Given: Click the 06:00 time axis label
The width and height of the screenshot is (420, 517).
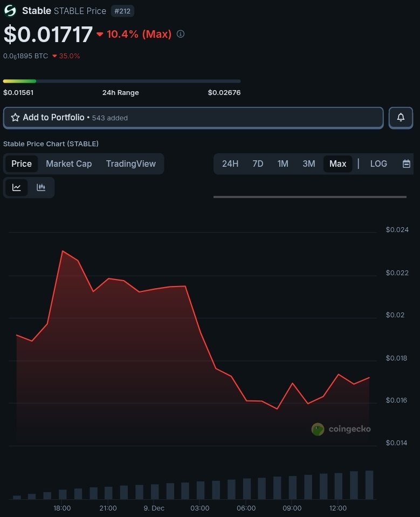Looking at the screenshot, I should [x=246, y=508].
